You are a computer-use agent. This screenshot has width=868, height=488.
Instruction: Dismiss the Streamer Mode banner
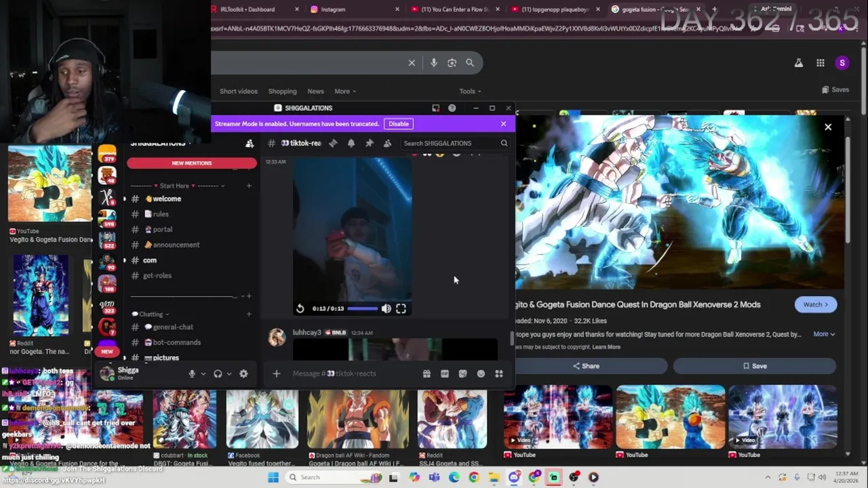[503, 124]
